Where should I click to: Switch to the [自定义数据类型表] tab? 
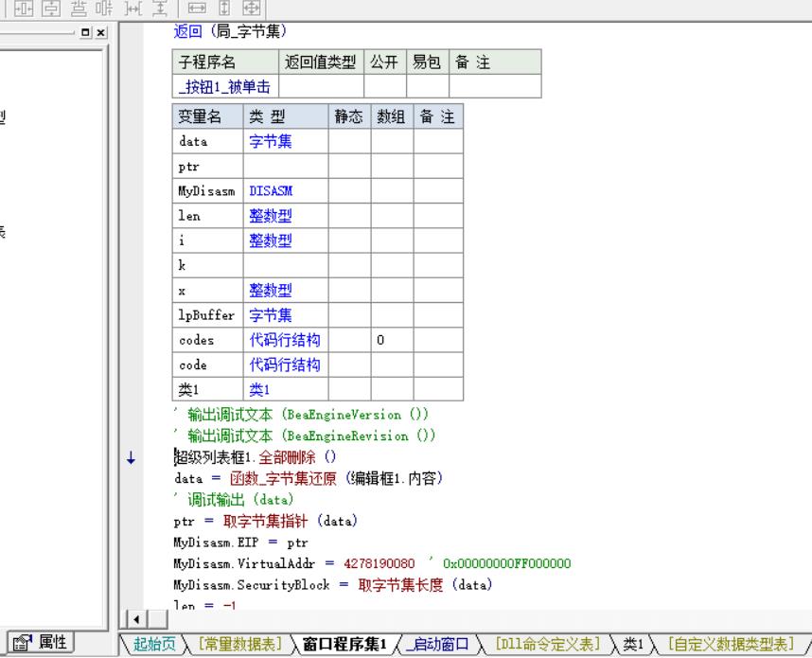731,644
